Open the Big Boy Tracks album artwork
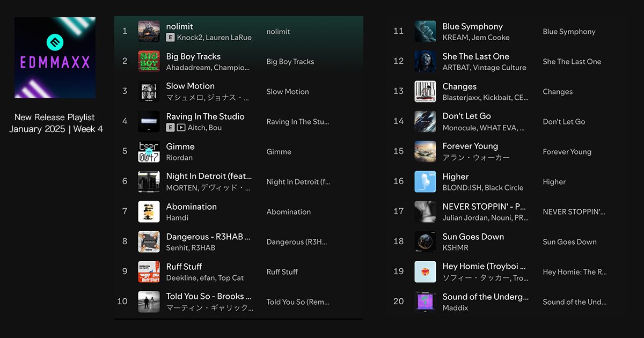 pyautogui.click(x=149, y=62)
